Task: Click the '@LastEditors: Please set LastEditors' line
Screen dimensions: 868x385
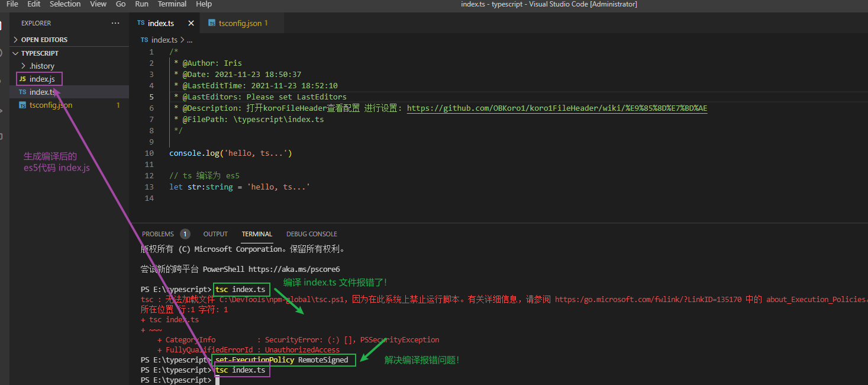Action: click(x=260, y=97)
